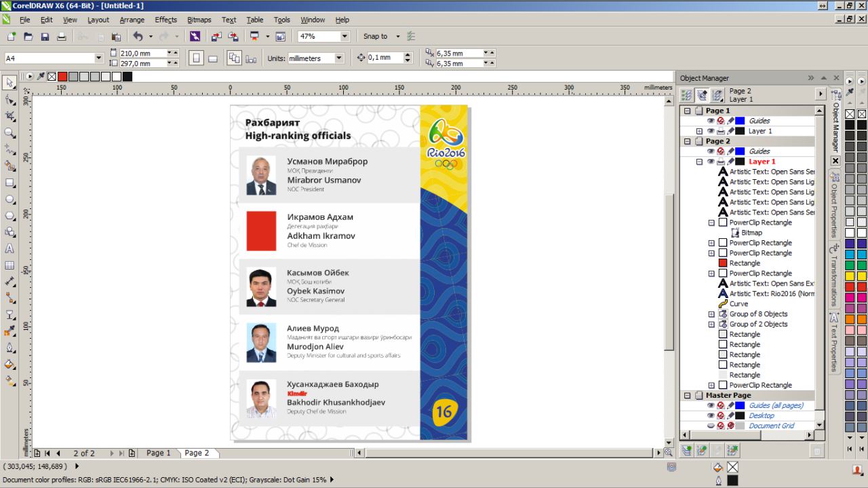
Task: Toggle Edit Across Layers button
Action: pyautogui.click(x=701, y=96)
